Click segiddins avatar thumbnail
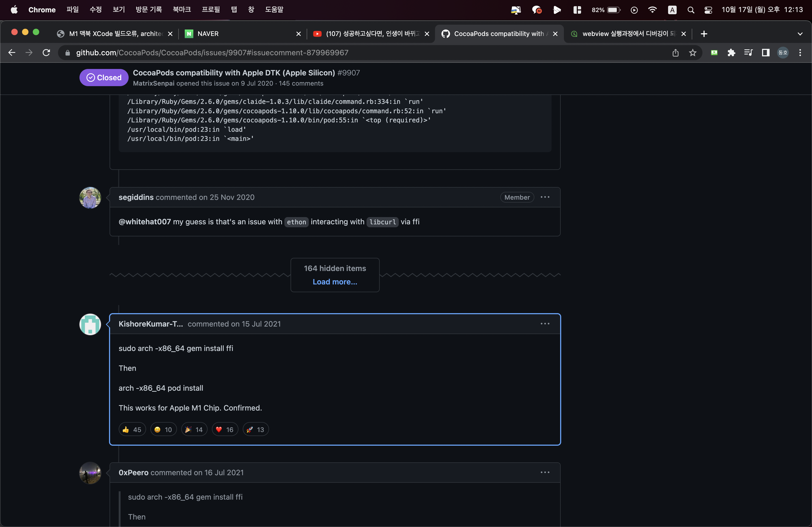This screenshot has height=527, width=812. pyautogui.click(x=90, y=197)
